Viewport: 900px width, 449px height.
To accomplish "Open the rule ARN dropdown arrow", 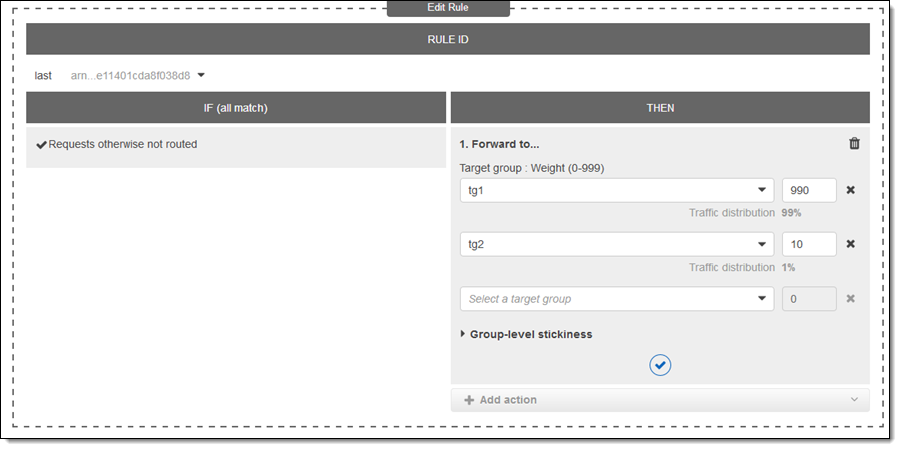I will click(x=201, y=75).
